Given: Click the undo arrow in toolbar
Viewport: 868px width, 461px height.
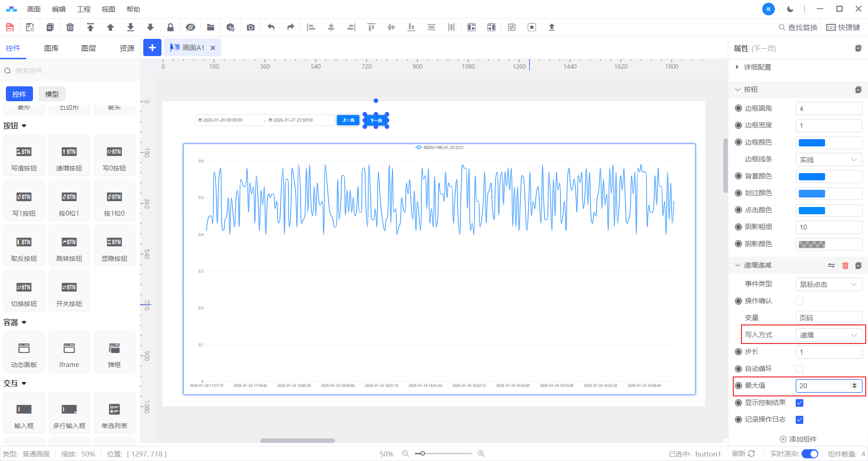Looking at the screenshot, I should [271, 27].
